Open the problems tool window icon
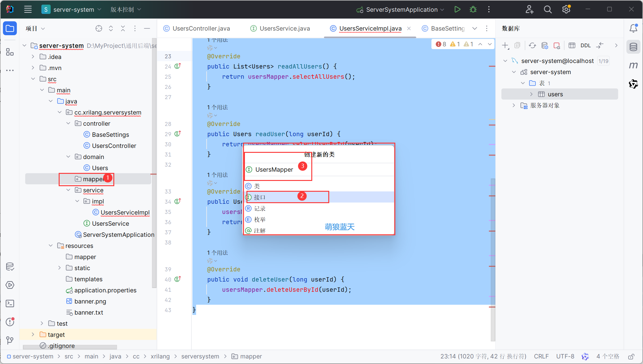This screenshot has width=643, height=364. tap(10, 322)
